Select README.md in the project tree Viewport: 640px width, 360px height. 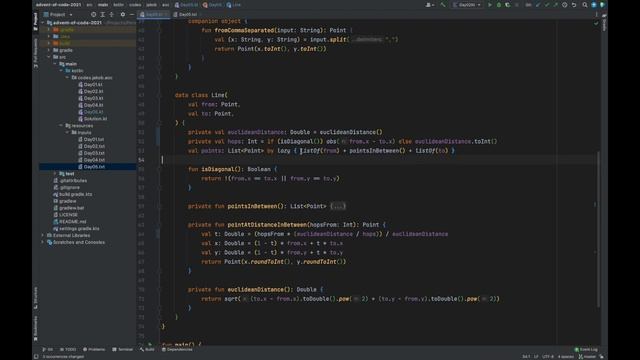tap(72, 222)
